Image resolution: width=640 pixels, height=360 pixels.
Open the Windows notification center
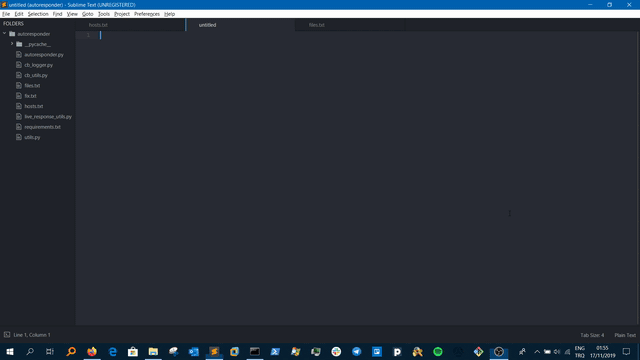tap(627, 351)
